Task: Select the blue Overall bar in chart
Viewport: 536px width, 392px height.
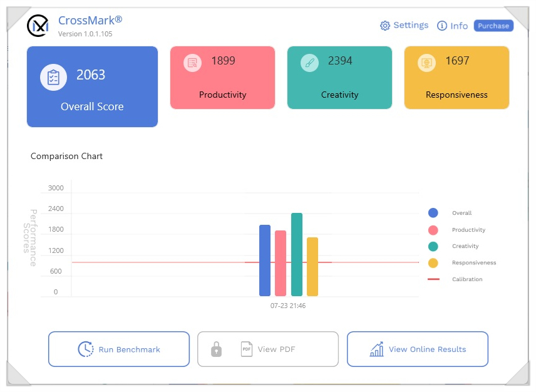Action: [x=265, y=260]
